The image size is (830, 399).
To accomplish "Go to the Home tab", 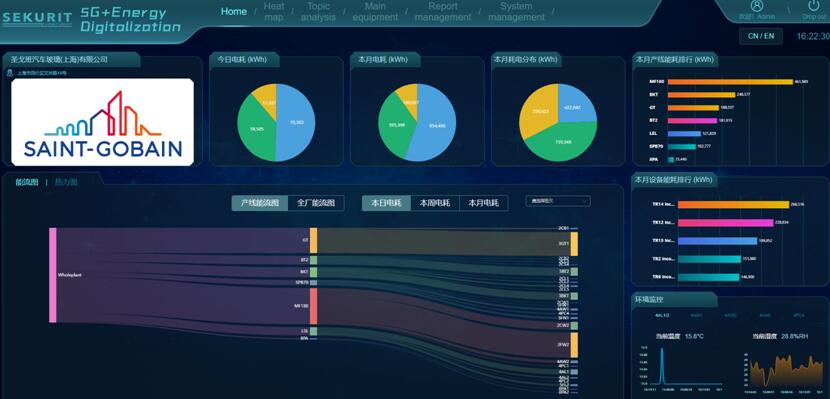I will (234, 11).
